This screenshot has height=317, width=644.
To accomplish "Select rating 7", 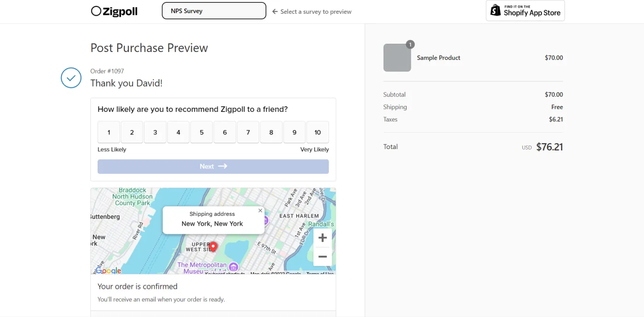I will (248, 133).
